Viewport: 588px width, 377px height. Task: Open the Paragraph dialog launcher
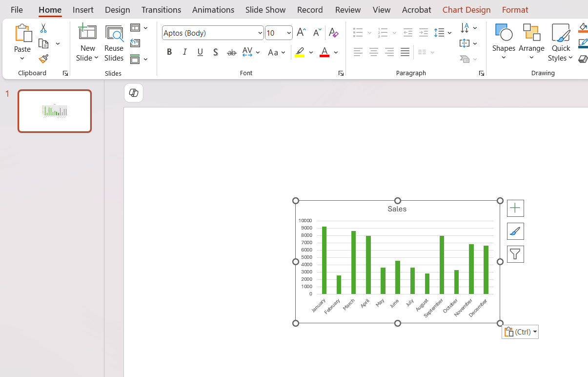(481, 73)
